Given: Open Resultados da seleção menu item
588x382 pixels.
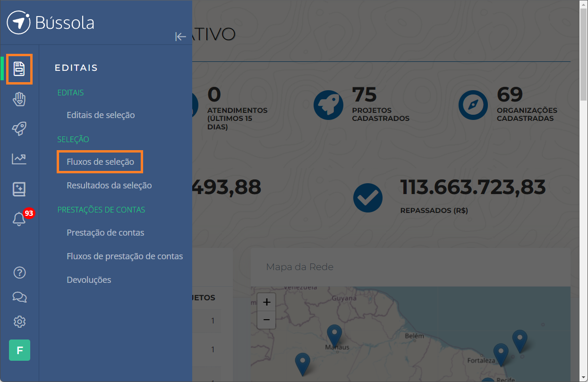Looking at the screenshot, I should pos(109,186).
